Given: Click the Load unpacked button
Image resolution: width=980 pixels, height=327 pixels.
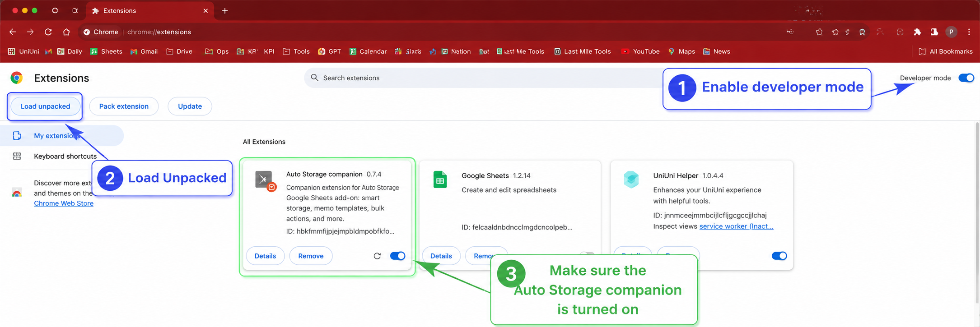Looking at the screenshot, I should 45,106.
